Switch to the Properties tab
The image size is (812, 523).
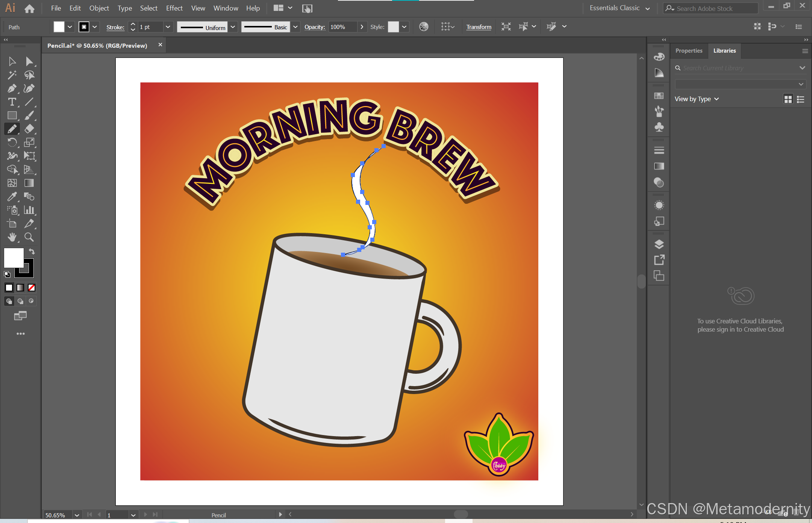(689, 51)
